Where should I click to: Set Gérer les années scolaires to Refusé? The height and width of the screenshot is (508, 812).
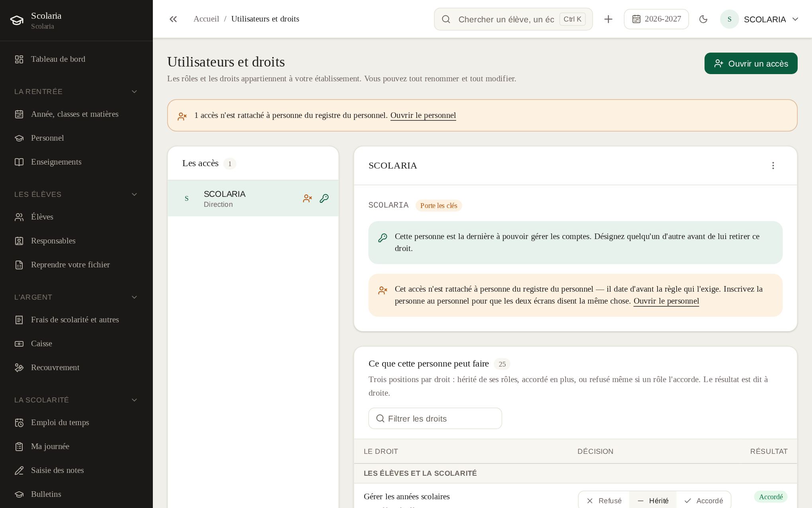pos(604,500)
